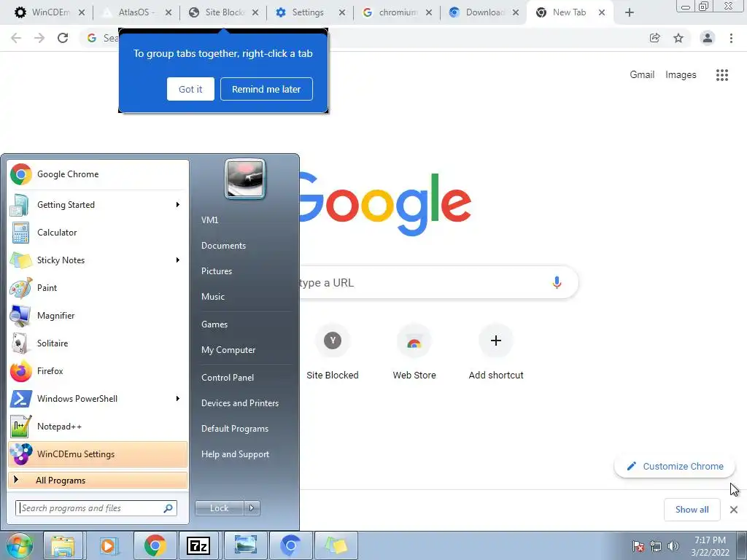Open 7-Zip from the taskbar
This screenshot has width=747, height=560.
click(198, 545)
